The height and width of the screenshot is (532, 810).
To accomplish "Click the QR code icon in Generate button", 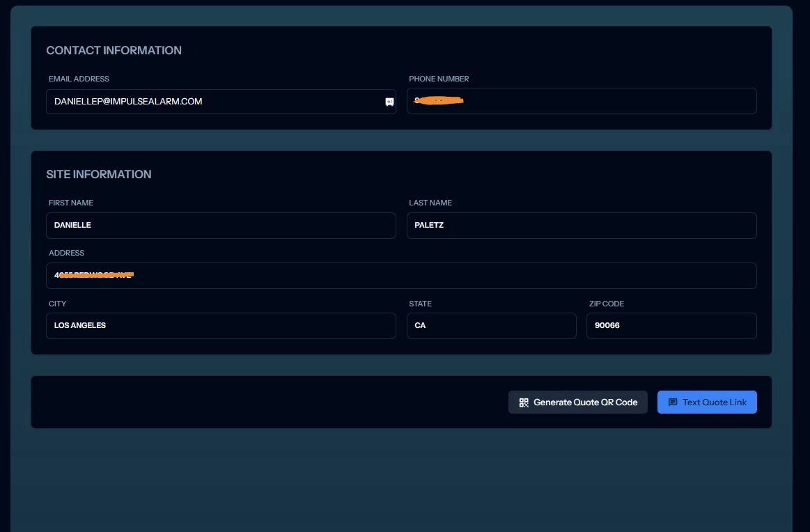I will [523, 402].
